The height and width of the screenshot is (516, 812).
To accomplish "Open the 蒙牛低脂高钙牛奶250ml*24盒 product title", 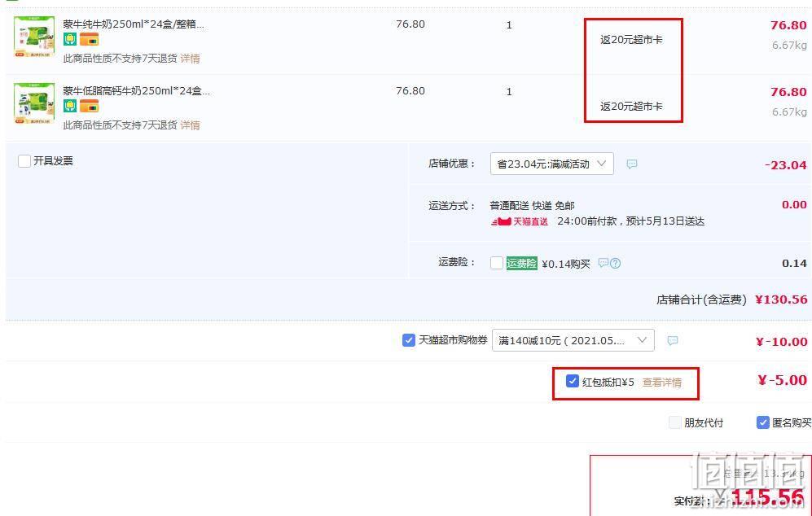I will (x=137, y=91).
